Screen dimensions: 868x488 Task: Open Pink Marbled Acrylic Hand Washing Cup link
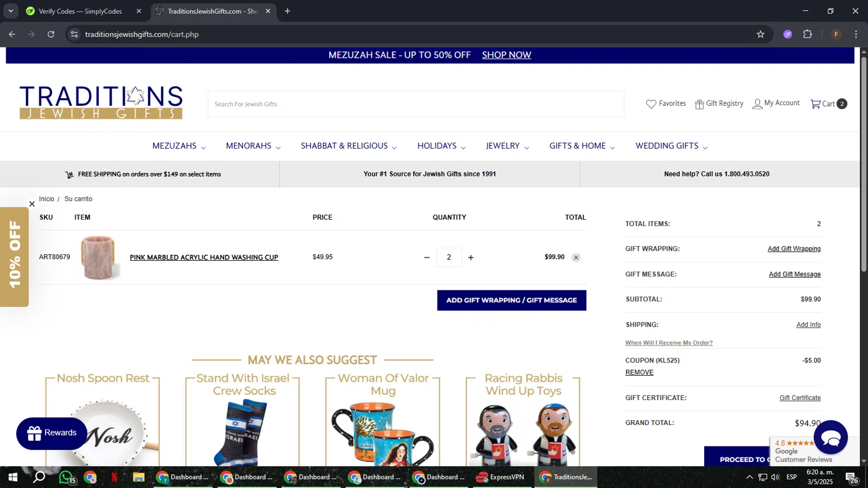[204, 257]
